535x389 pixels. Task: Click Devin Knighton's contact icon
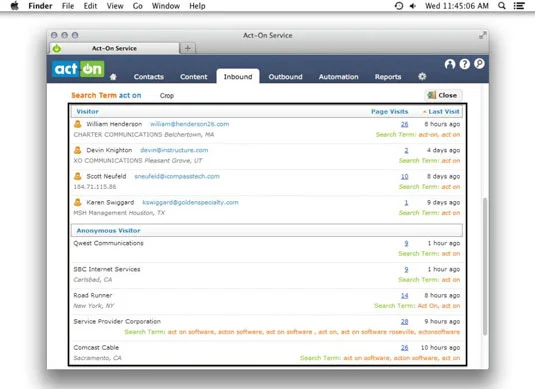point(78,150)
